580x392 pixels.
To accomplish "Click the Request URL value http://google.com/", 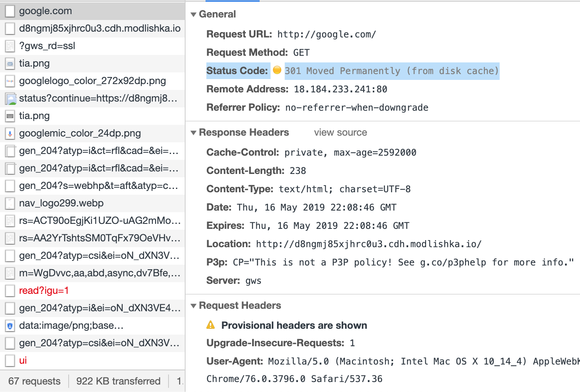I will pos(327,34).
